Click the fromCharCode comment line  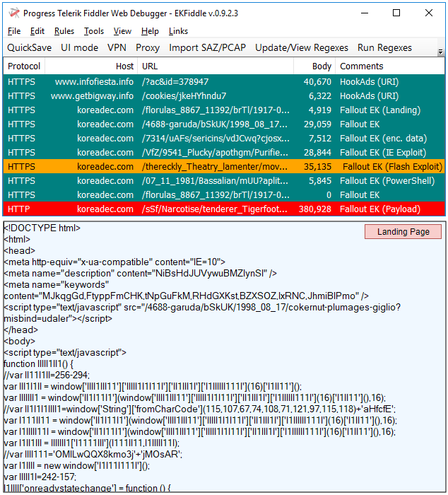(x=200, y=409)
